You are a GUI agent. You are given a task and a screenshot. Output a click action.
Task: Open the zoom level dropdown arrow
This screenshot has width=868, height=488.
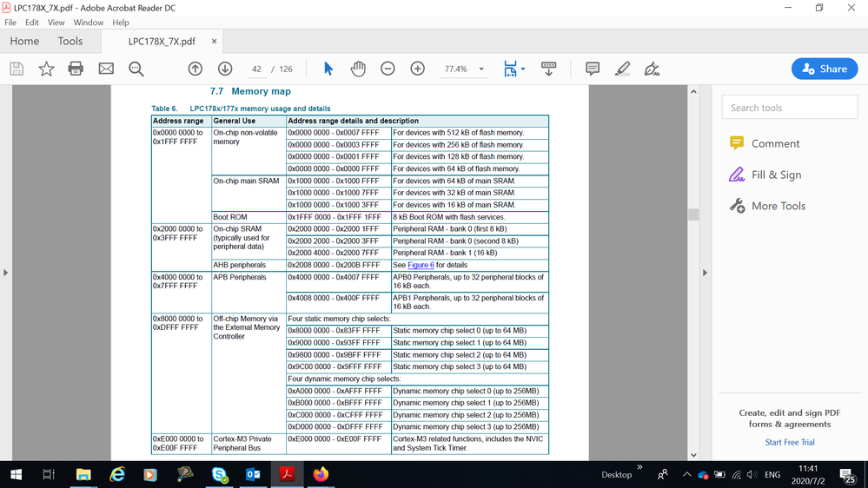[x=481, y=69]
